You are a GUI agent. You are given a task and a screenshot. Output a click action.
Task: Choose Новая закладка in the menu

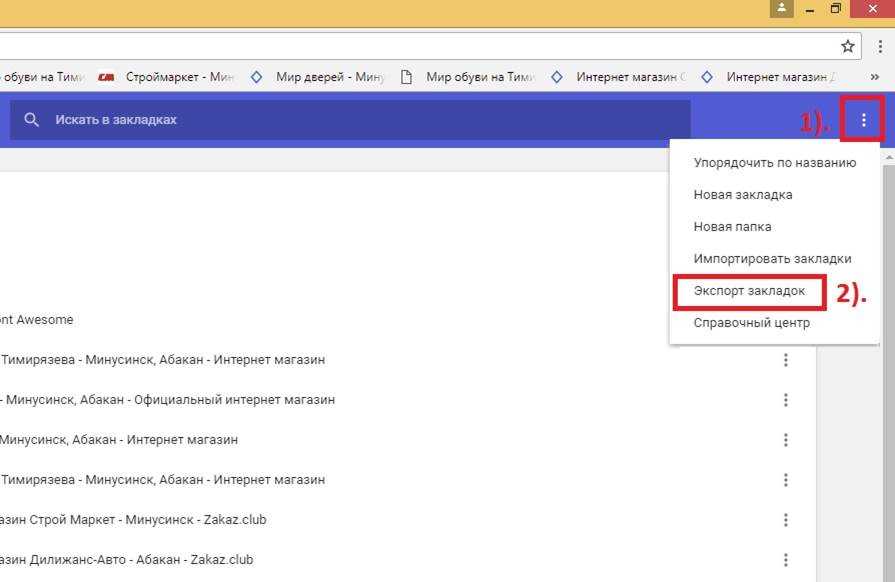point(743,195)
